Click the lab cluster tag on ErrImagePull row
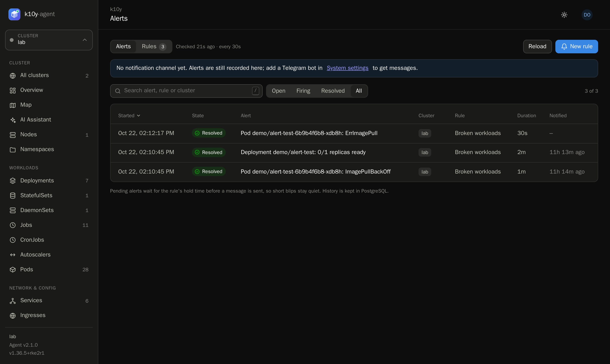 pyautogui.click(x=425, y=134)
